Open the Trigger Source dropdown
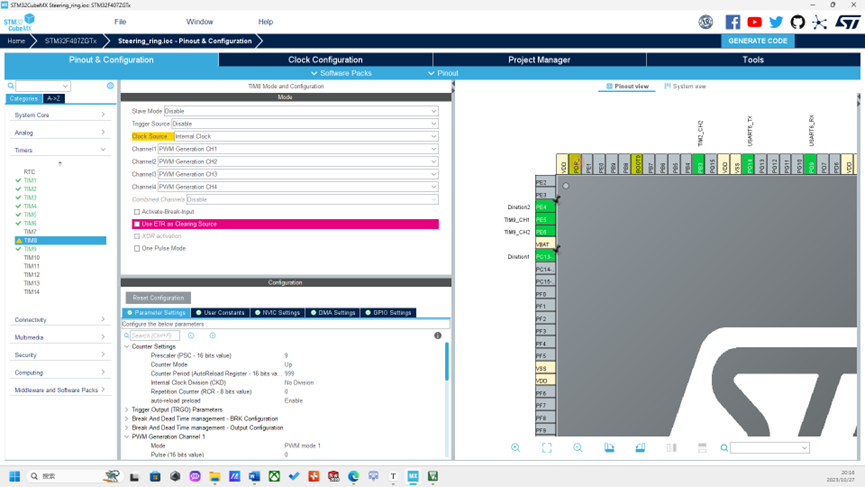This screenshot has width=865, height=487. [305, 124]
